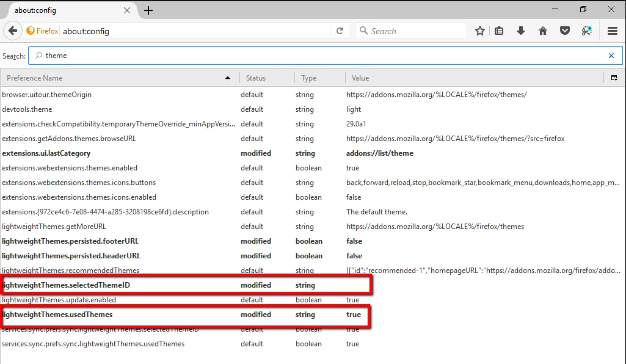Image resolution: width=626 pixels, height=364 pixels.
Task: Select the lightweightThemes.selectedThemeID preference
Action: [x=66, y=285]
